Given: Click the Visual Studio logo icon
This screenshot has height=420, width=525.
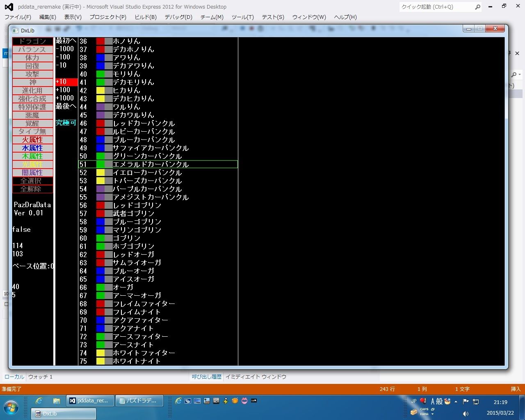Looking at the screenshot, I should 9,7.
